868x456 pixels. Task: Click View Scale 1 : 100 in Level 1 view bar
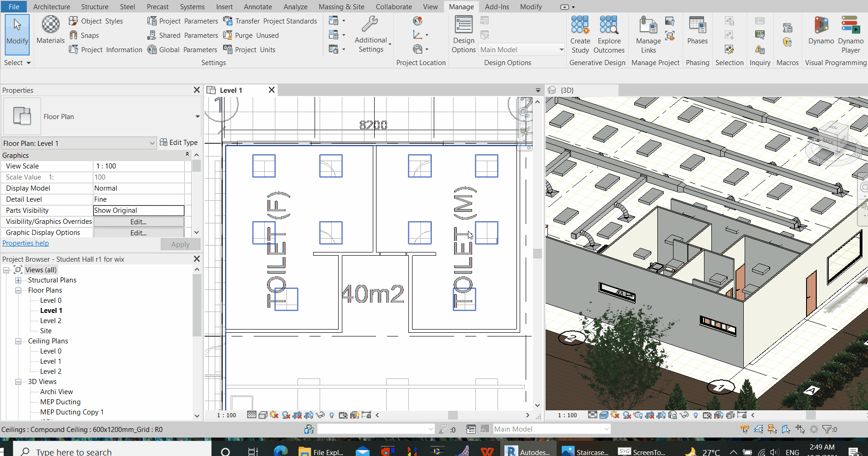tap(226, 415)
